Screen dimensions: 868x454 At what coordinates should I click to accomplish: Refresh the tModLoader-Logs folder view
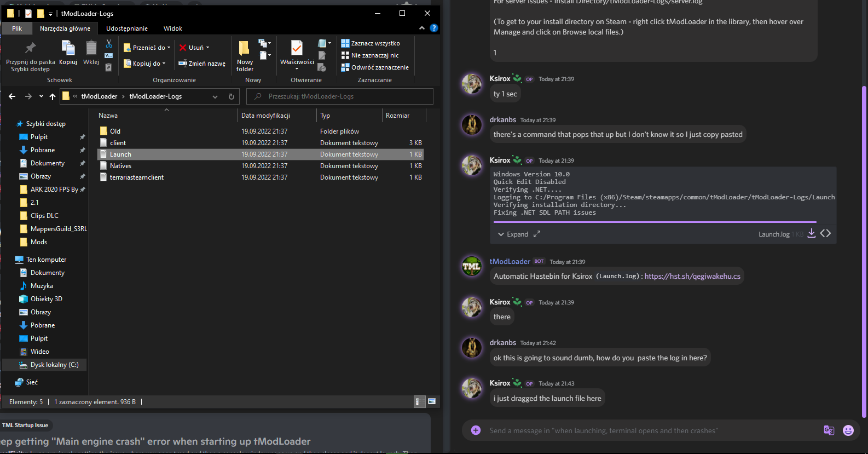(x=232, y=96)
